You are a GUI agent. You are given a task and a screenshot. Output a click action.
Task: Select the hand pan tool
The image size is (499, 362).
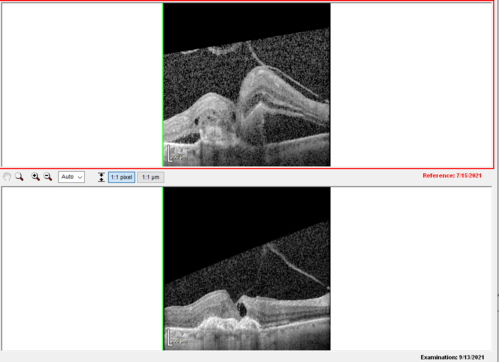tap(7, 177)
